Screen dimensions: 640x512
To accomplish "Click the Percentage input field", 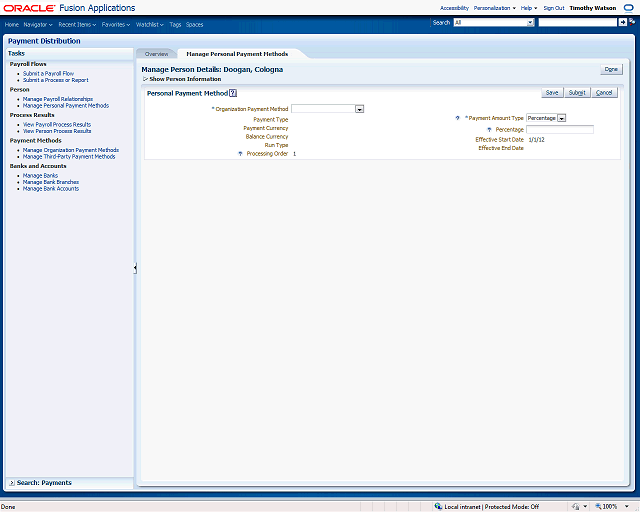I will pyautogui.click(x=559, y=129).
